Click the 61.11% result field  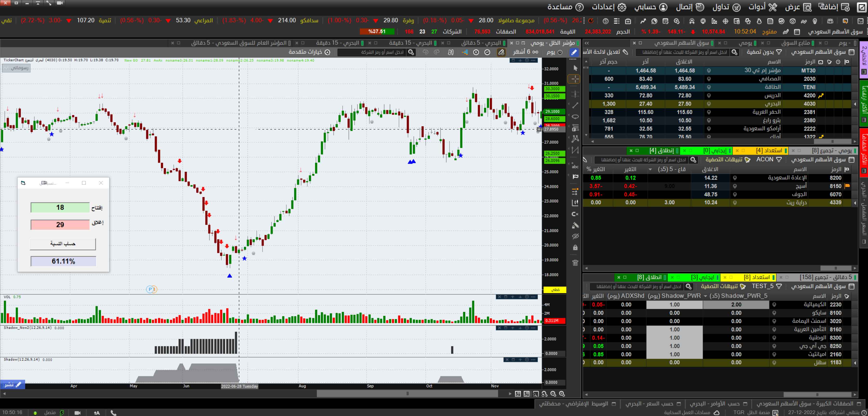coord(63,261)
